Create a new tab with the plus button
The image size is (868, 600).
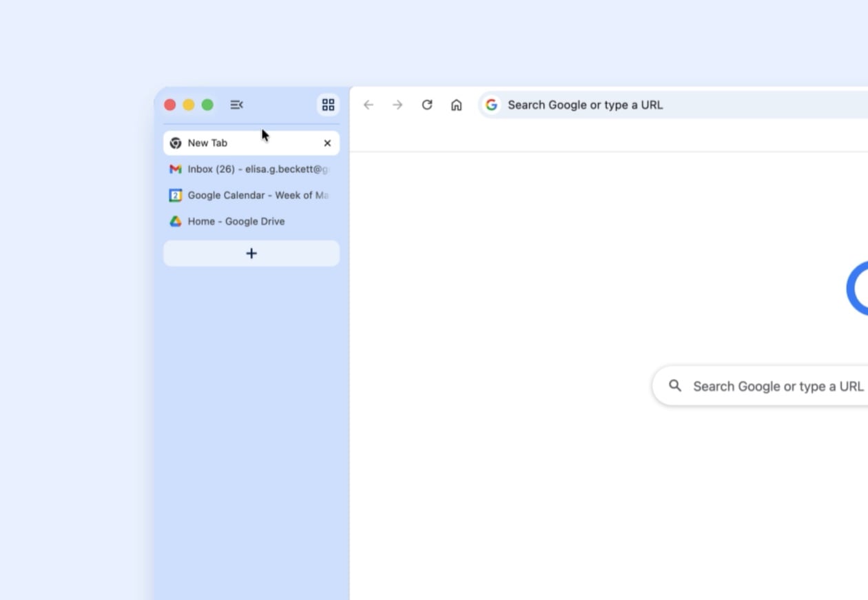click(251, 253)
